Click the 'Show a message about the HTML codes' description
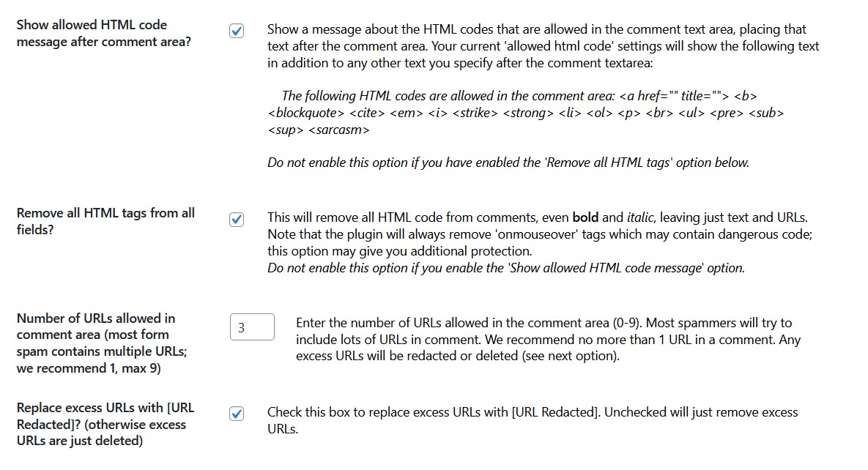 [543, 46]
